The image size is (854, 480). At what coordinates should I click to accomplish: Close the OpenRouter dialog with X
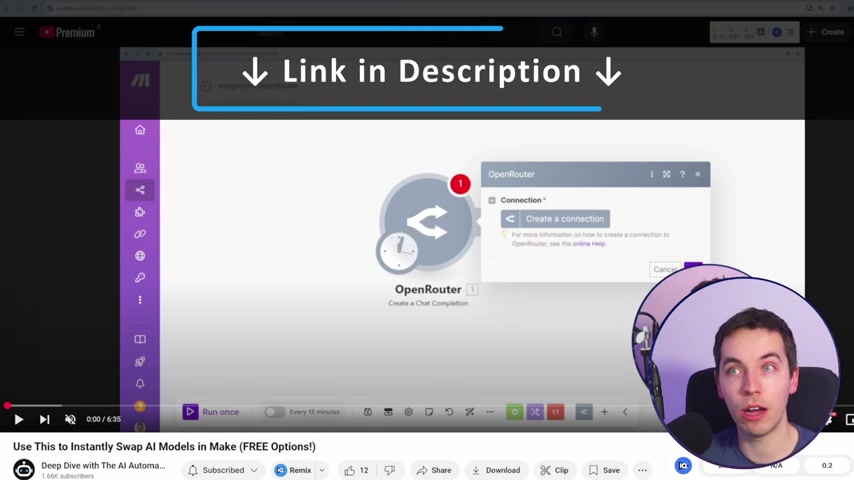pyautogui.click(x=698, y=174)
